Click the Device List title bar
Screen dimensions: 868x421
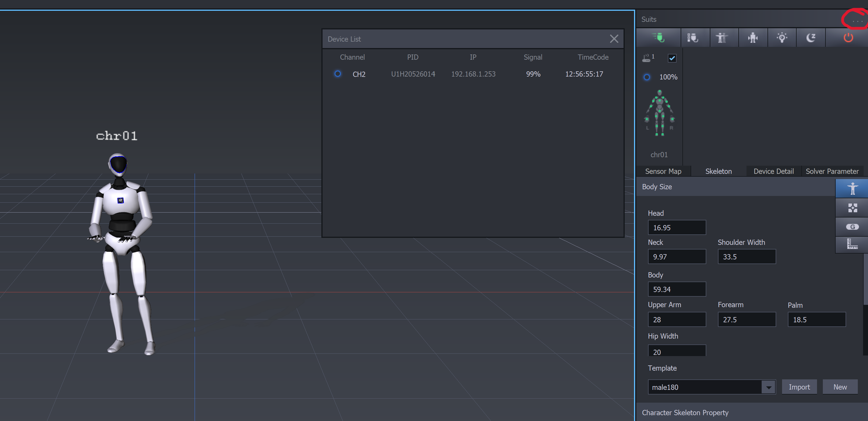(x=473, y=39)
